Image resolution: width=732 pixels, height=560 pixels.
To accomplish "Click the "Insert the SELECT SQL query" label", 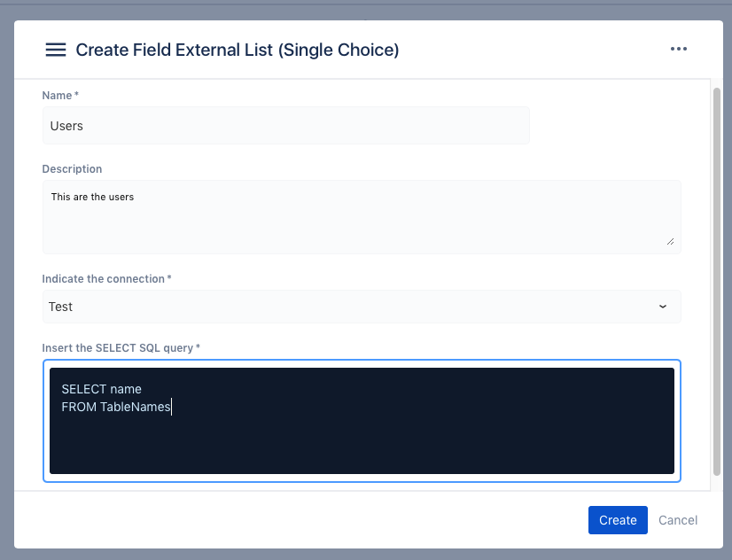I will click(x=118, y=348).
